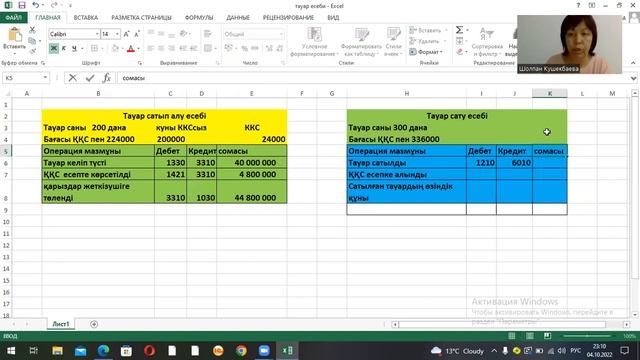Open the number format (Общий) dropdown
Screen dimensions: 640x360
click(281, 34)
